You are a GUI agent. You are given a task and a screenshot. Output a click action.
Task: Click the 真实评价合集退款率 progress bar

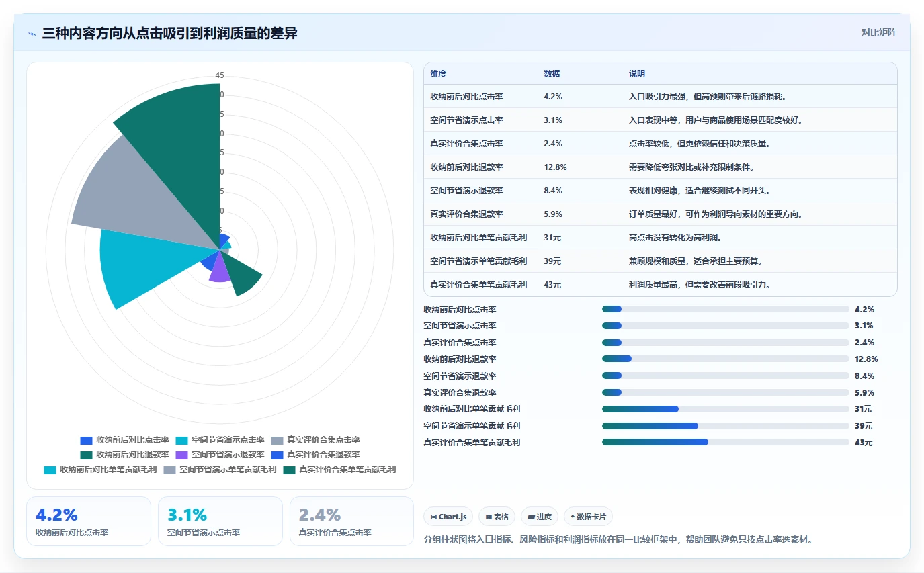[x=726, y=392]
